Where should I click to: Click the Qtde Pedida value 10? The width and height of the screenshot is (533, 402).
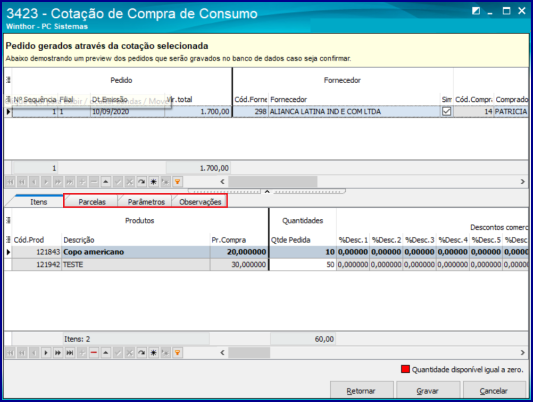point(303,252)
